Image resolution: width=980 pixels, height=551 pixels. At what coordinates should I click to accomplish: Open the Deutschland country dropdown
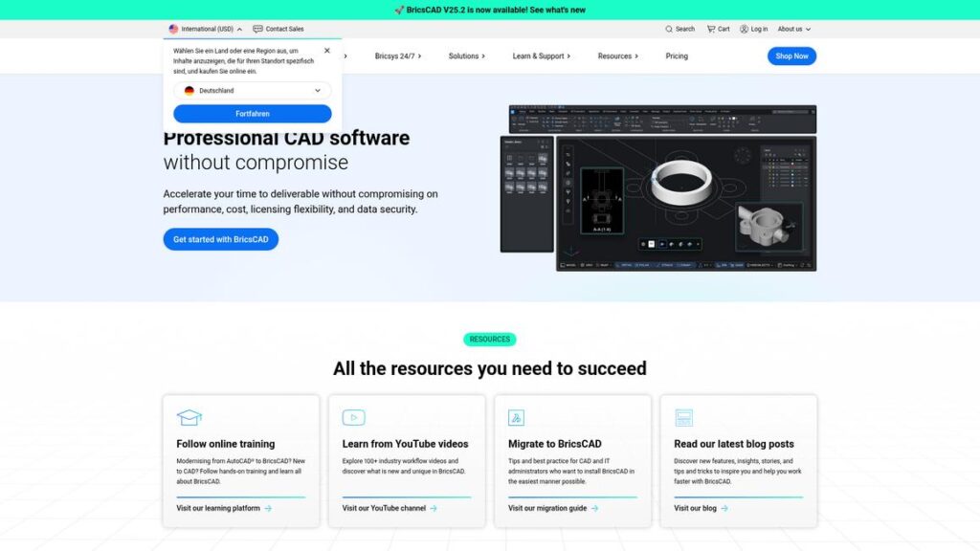tap(253, 91)
